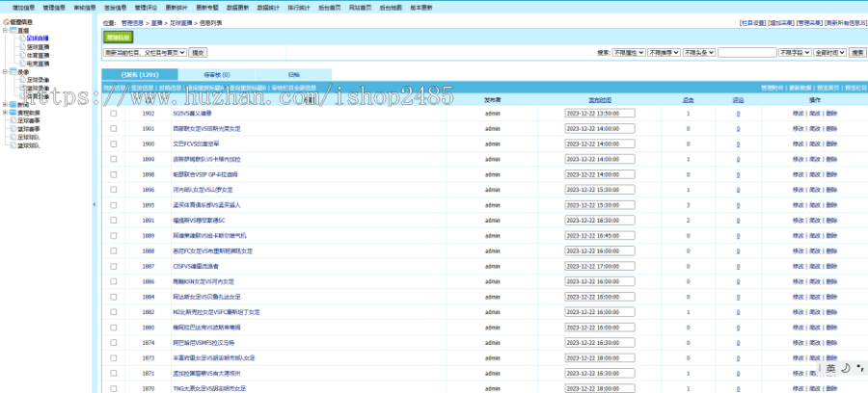The height and width of the screenshot is (393, 868).
Task: Tick the checkbox for row 1899
Action: (x=114, y=159)
